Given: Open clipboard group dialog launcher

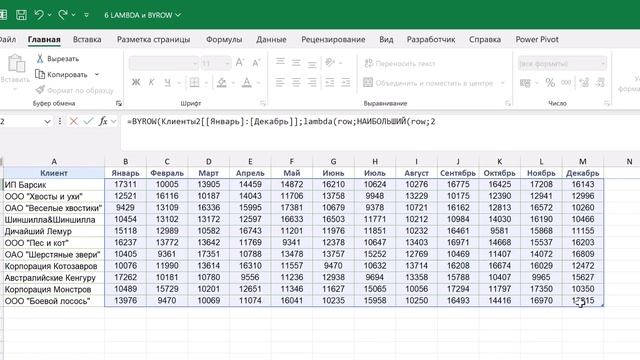Looking at the screenshot, I should point(118,104).
